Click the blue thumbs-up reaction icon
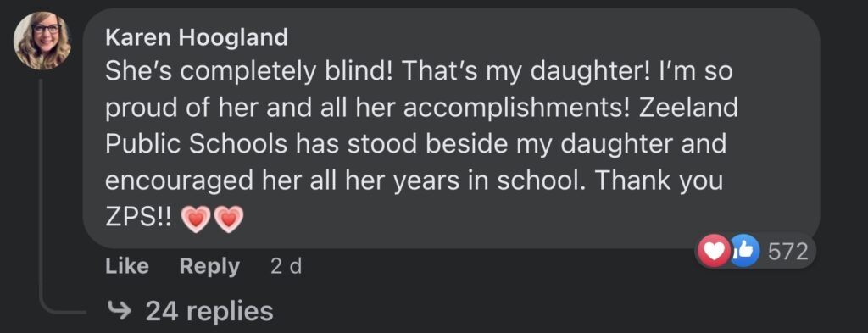868x333 pixels. (744, 252)
